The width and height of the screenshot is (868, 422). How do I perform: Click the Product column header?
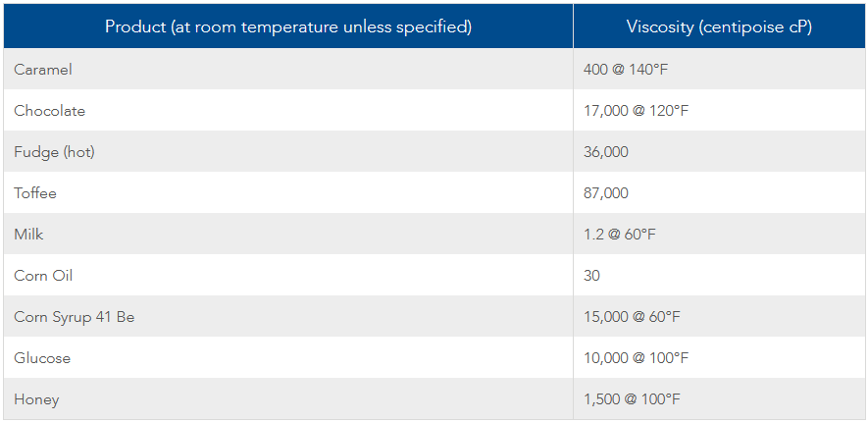point(288,26)
